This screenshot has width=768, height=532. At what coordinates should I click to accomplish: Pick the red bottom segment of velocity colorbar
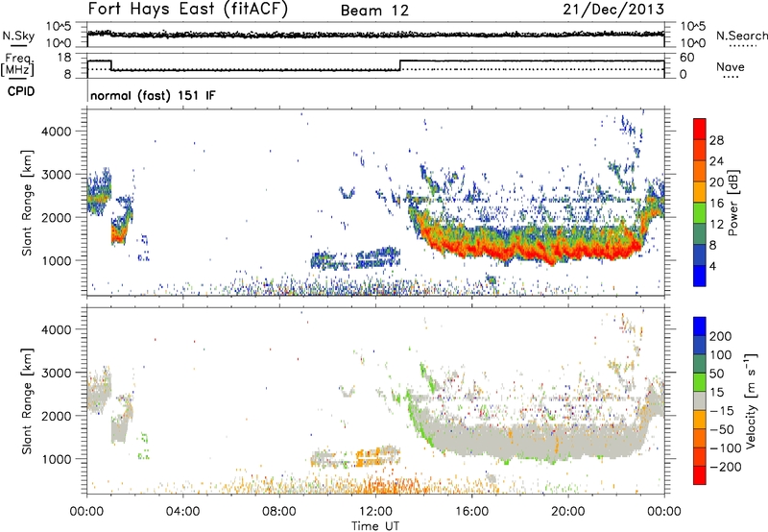tap(700, 475)
